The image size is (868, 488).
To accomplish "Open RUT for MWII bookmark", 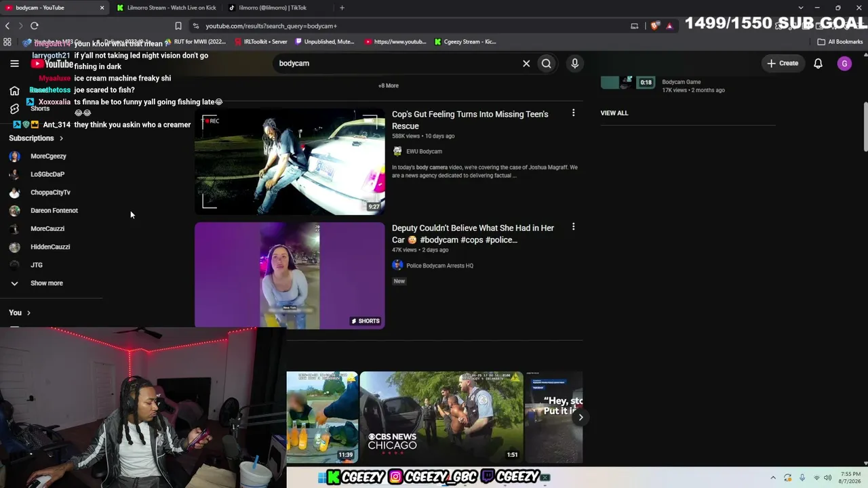I will click(x=195, y=41).
